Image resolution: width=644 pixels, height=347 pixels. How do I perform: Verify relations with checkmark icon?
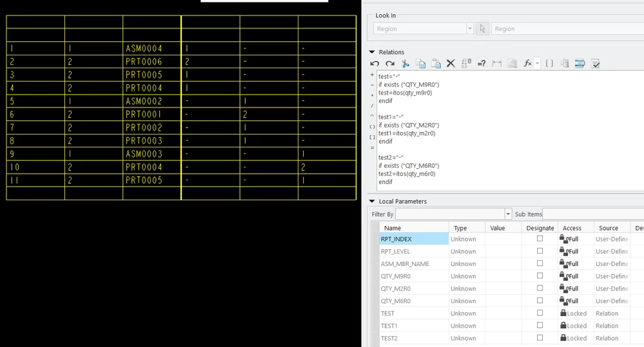click(x=596, y=63)
